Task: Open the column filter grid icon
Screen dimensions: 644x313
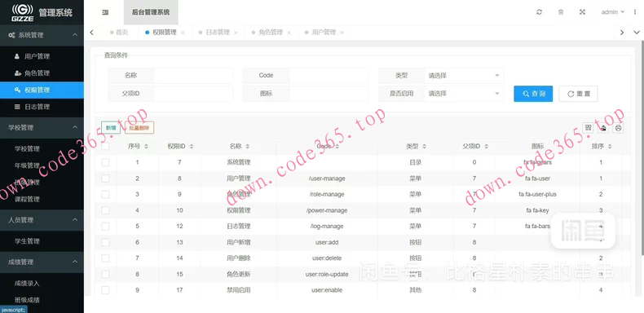Action: point(588,128)
